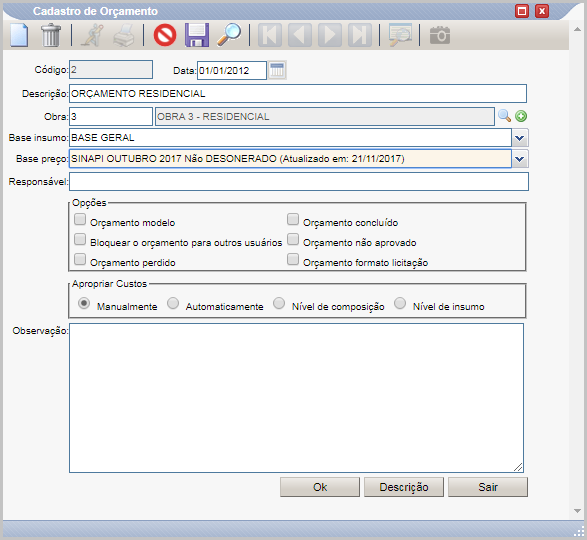
Task: Enable Orçamento modelo checkbox
Action: tap(80, 219)
